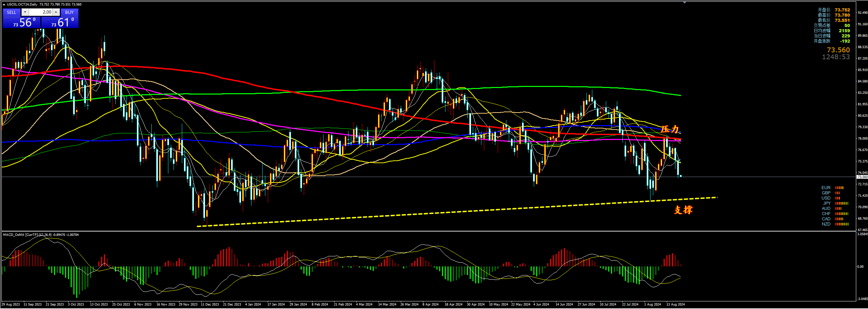Buy at ask price 73.61
Screen dimensions: 868x309
[x=60, y=22]
